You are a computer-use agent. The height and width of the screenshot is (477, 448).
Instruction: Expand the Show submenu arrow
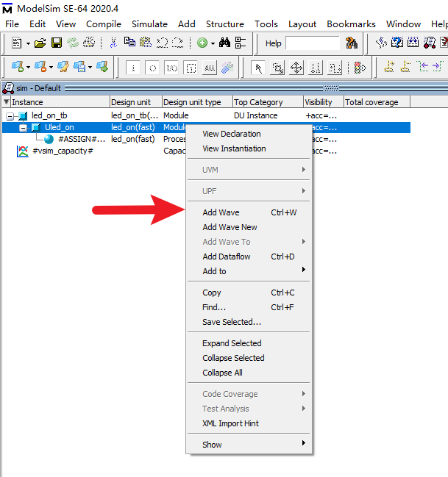tap(303, 443)
